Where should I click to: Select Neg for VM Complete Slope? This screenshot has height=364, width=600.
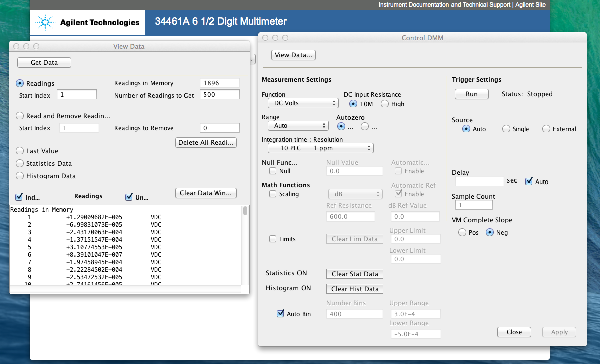pos(490,232)
